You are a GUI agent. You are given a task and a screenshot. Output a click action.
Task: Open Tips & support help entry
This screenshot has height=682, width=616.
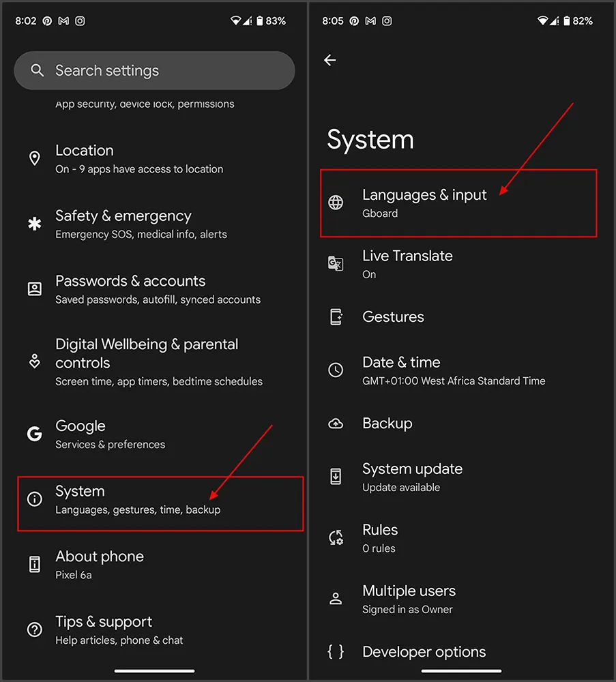[x=119, y=629]
